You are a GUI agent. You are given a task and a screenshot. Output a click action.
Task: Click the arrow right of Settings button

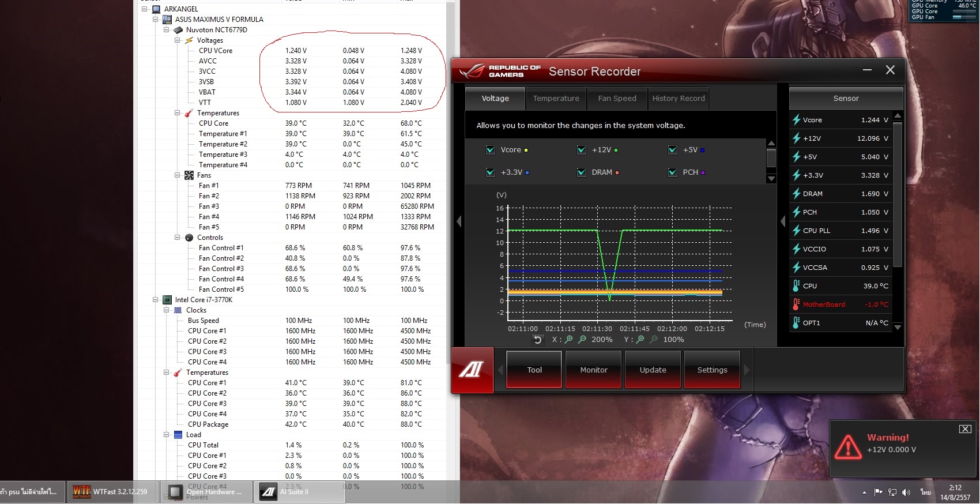(747, 370)
